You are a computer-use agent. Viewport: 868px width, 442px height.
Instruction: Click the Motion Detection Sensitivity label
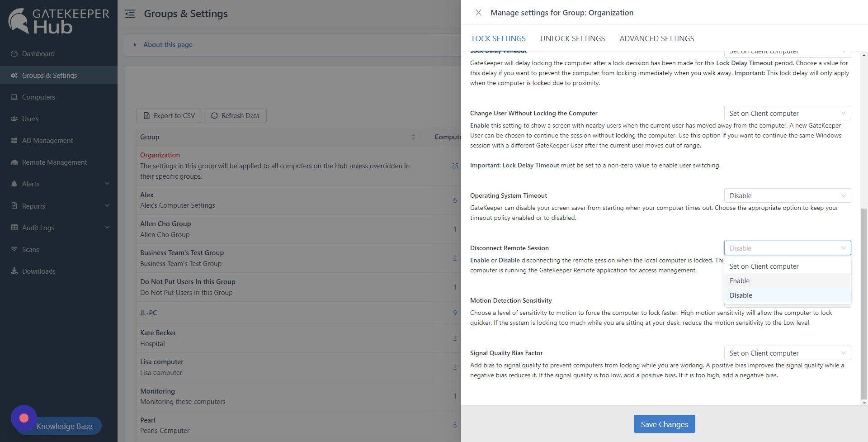click(x=511, y=300)
